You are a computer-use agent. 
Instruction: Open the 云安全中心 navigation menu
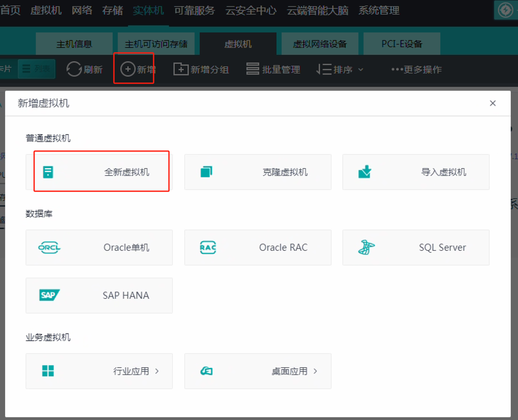[x=251, y=10]
